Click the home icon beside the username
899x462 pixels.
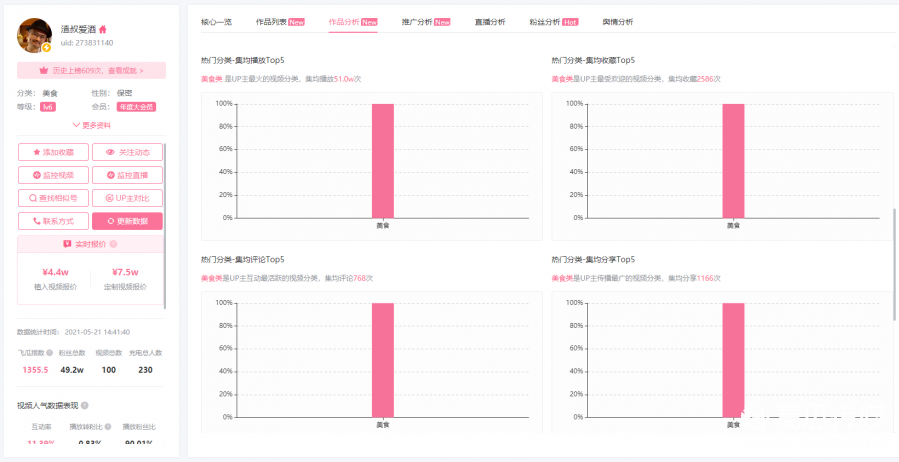102,29
